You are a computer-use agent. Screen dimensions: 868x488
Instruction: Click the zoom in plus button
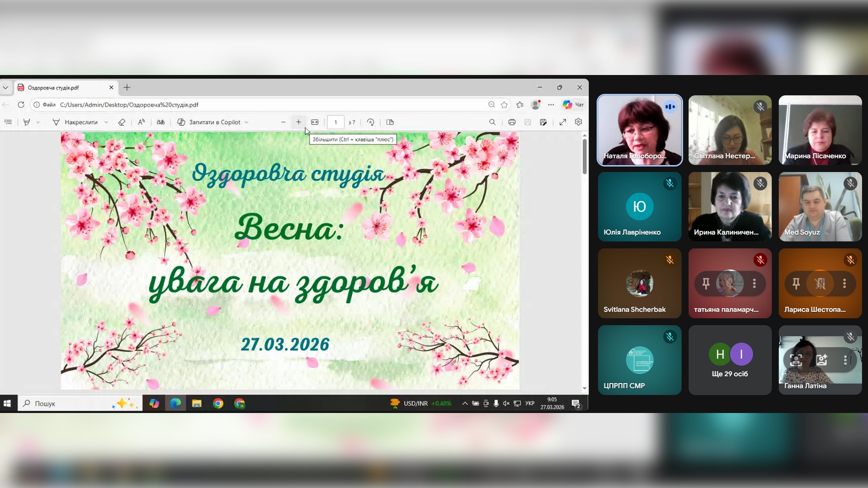(x=298, y=122)
